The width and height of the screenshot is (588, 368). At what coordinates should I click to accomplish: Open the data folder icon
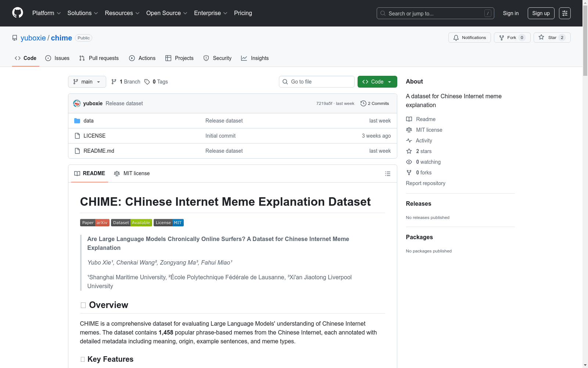(77, 121)
